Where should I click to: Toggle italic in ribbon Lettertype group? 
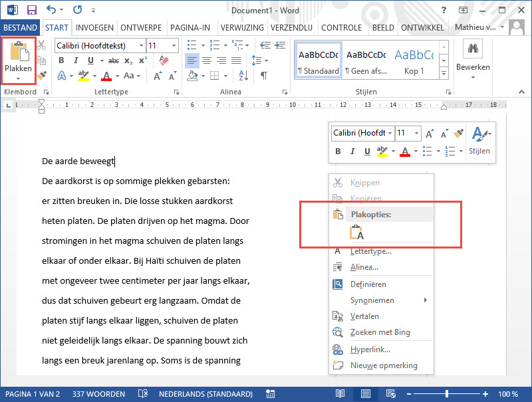pyautogui.click(x=76, y=60)
